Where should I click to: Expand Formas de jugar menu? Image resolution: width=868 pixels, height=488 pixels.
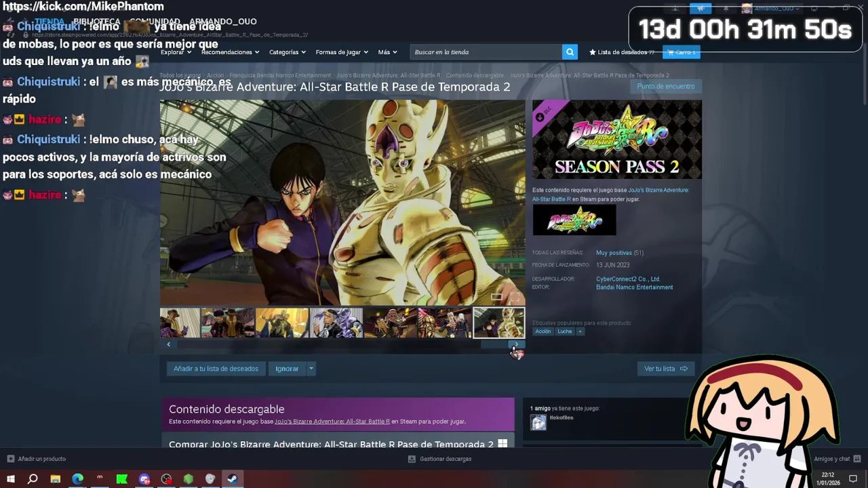pos(342,52)
